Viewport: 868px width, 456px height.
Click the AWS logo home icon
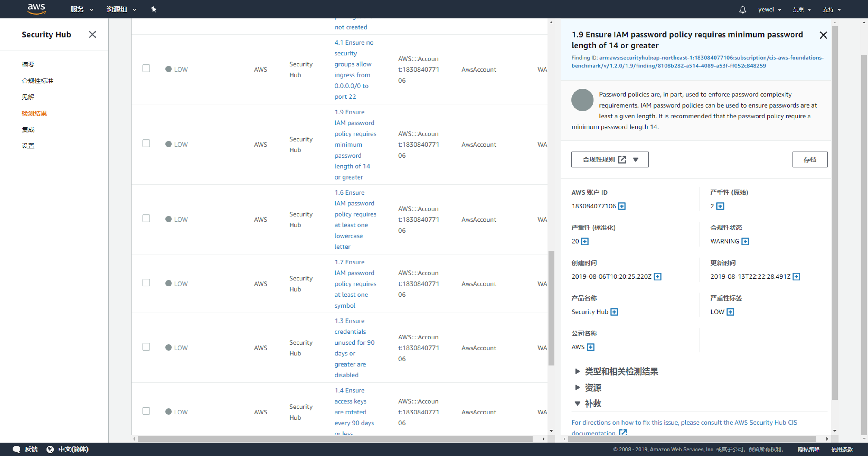click(36, 9)
